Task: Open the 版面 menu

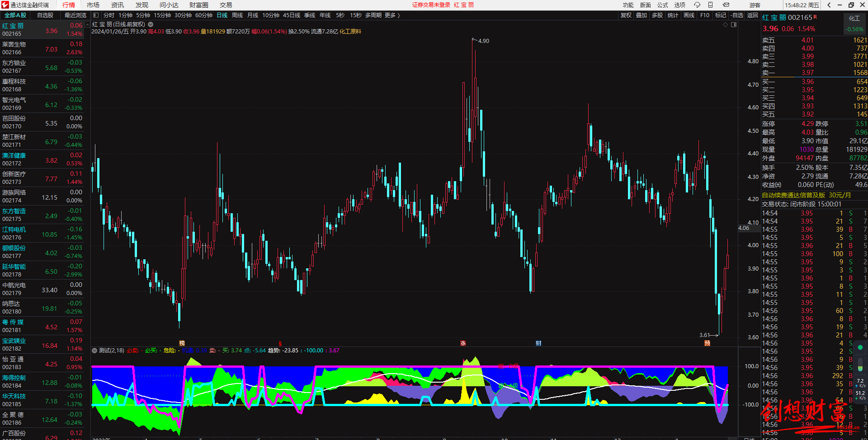Action: (646, 5)
